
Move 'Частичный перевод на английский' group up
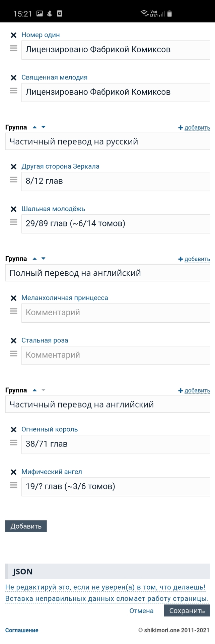pyautogui.click(x=34, y=390)
